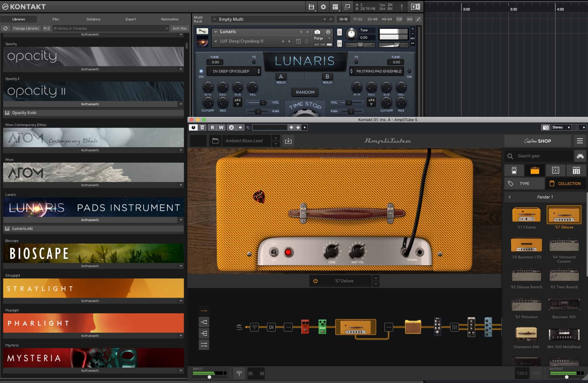Open mixer block in signal chain
The image size is (588, 383).
tap(454, 327)
